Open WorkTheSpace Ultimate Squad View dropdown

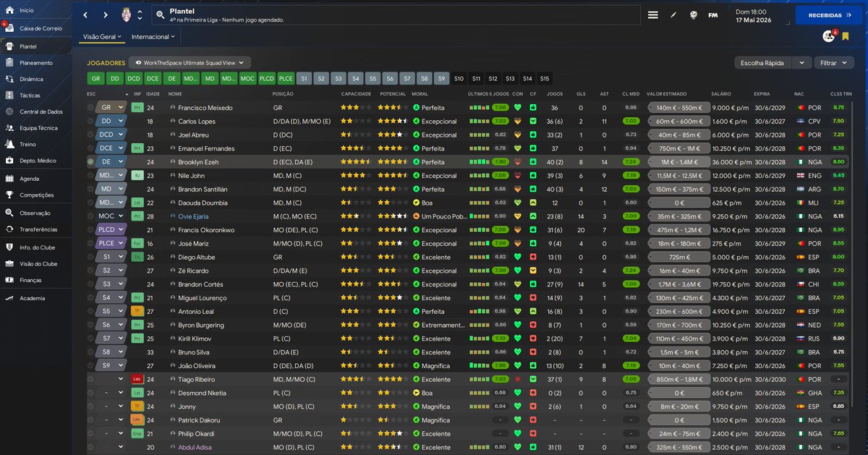pos(190,63)
